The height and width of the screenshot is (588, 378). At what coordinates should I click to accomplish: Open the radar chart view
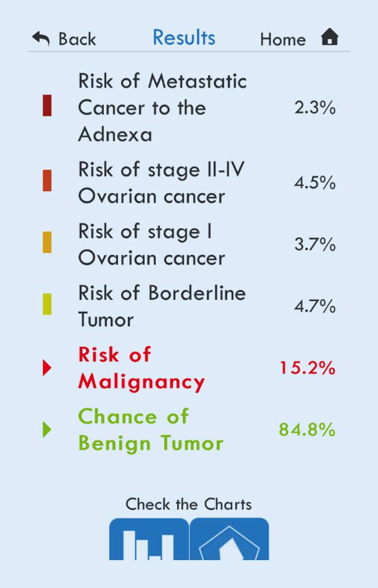tap(229, 540)
